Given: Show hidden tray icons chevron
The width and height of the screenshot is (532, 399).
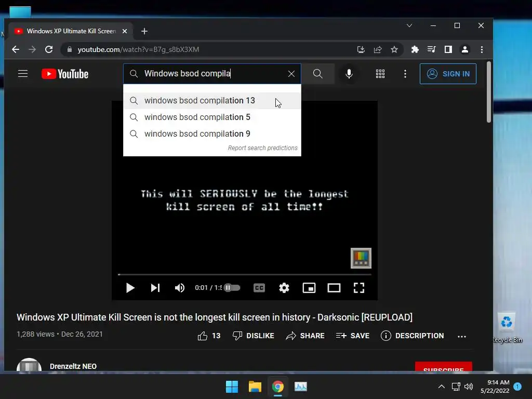Looking at the screenshot, I should 442,387.
